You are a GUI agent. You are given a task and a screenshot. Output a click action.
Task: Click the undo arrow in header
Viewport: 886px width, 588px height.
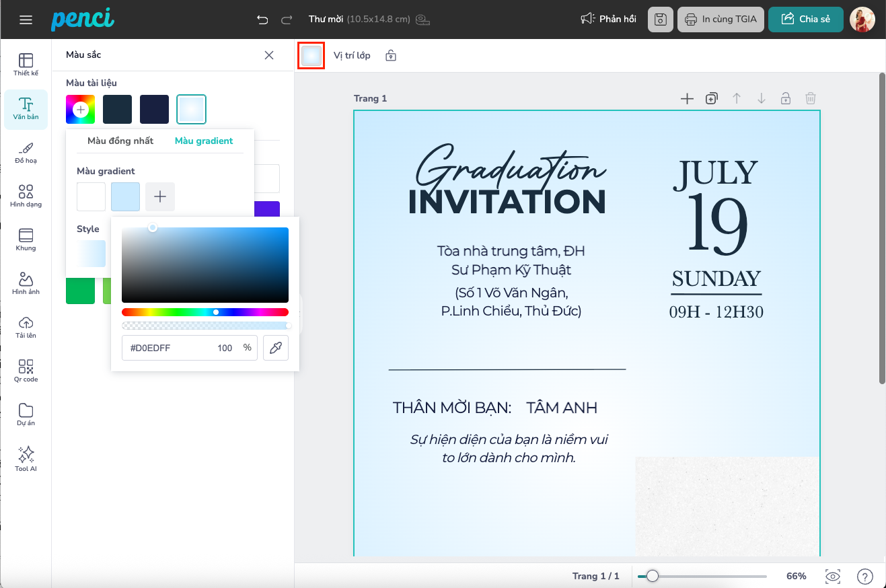(x=262, y=20)
